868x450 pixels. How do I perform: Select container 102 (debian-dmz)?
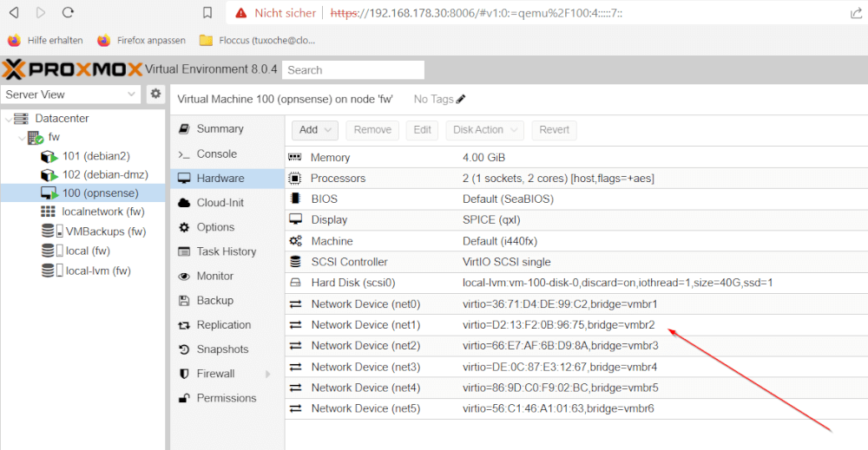tap(105, 174)
